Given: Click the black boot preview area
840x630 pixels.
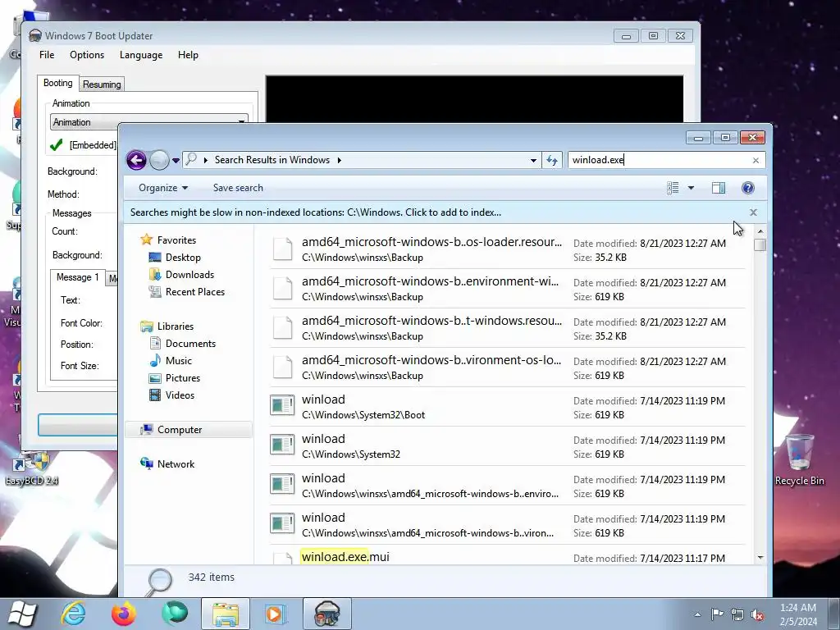Looking at the screenshot, I should point(474,99).
